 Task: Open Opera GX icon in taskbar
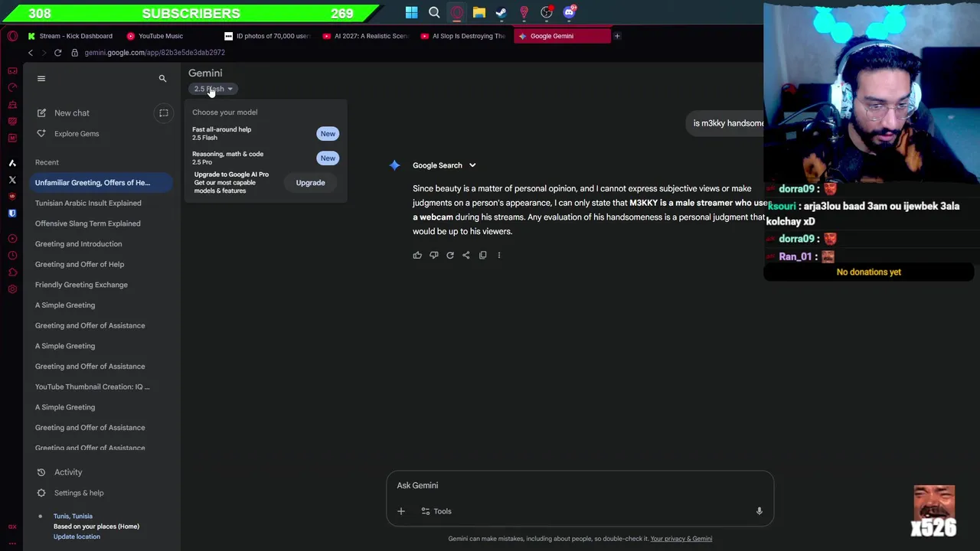[456, 12]
